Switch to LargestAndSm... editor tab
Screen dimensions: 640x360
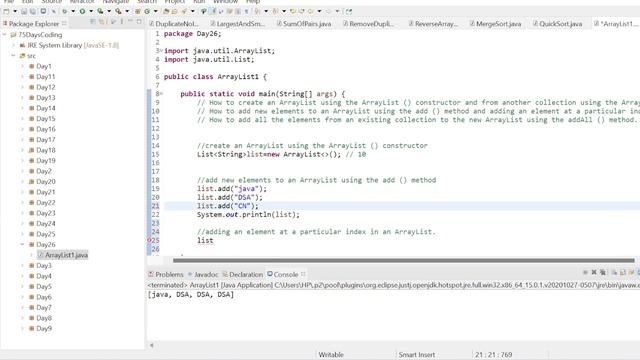tap(238, 24)
